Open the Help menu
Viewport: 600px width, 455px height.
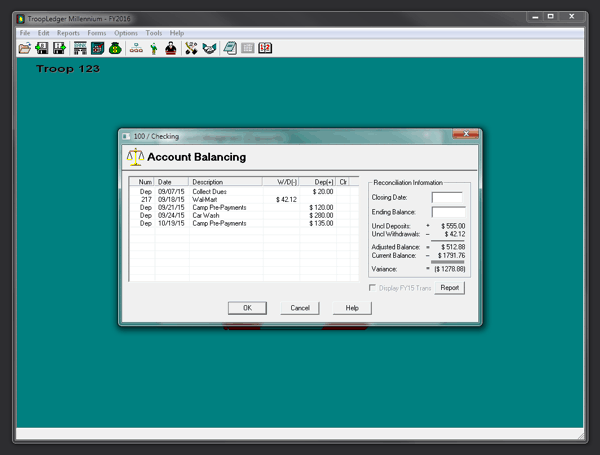(177, 33)
